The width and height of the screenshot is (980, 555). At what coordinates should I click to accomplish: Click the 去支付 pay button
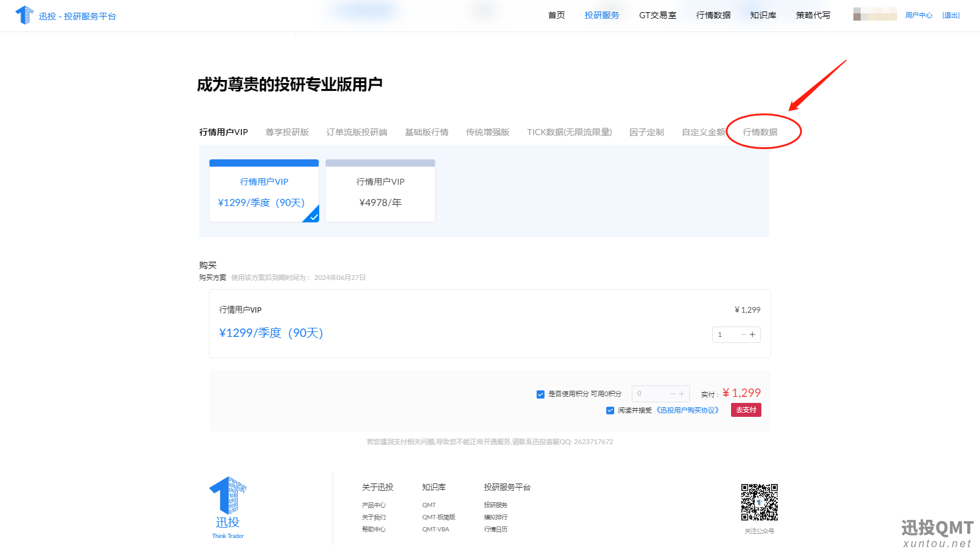(x=746, y=410)
